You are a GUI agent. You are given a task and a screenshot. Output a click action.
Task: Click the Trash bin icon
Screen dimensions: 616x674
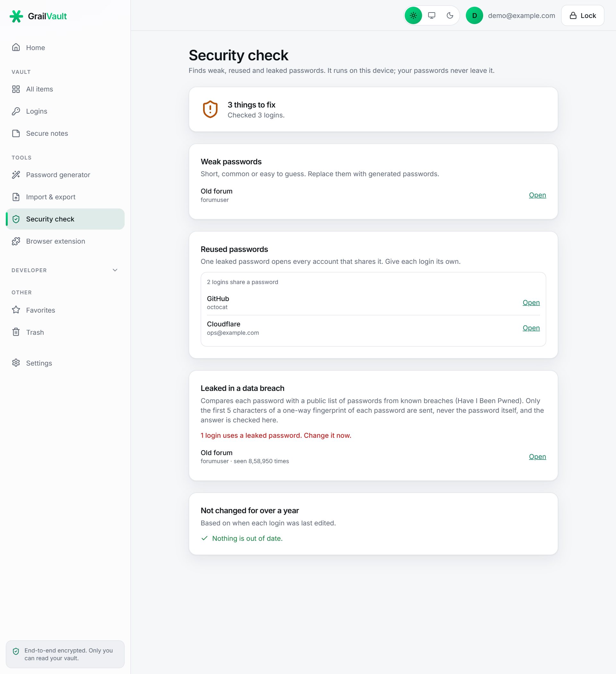coord(16,332)
